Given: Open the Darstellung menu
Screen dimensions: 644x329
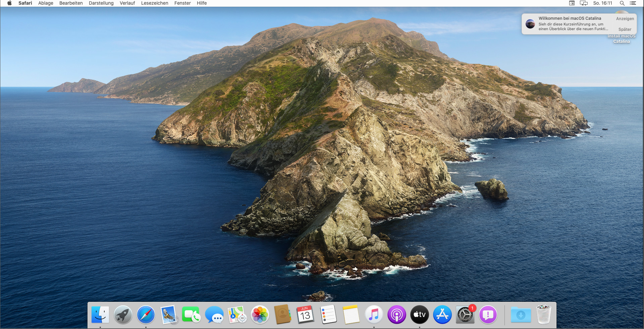Looking at the screenshot, I should click(101, 3).
